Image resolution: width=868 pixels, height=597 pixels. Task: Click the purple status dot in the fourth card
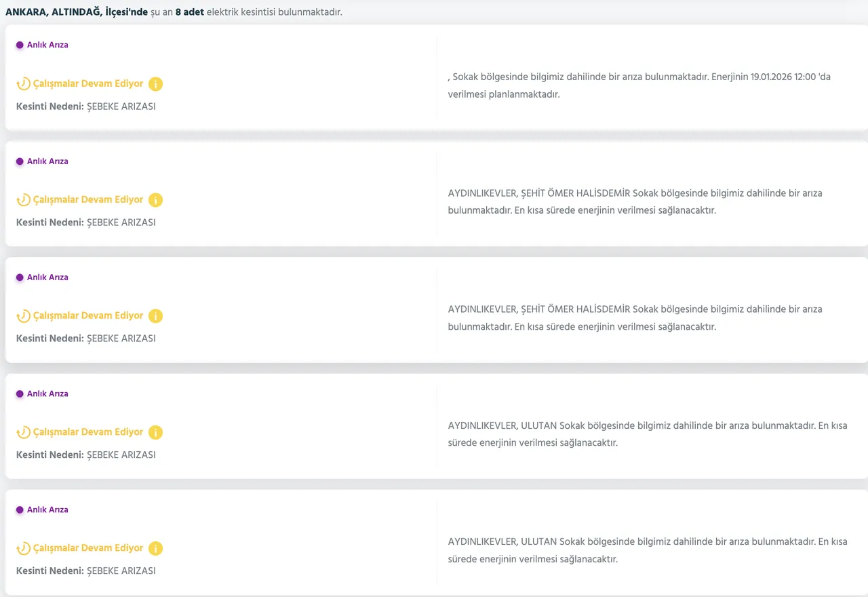(x=20, y=394)
